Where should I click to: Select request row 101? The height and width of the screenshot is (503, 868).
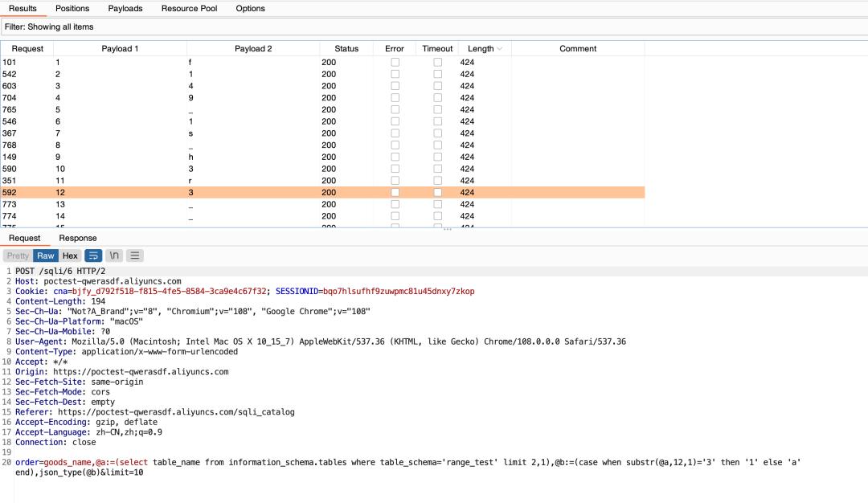click(x=323, y=62)
